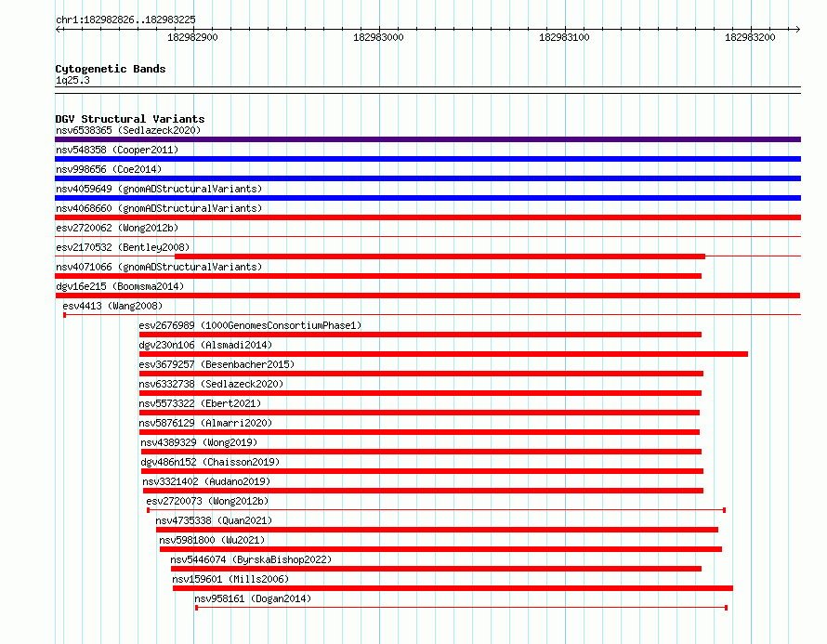
Task: Open nsv4068660 (gnomADStructuralVariants) label
Action: [x=159, y=208]
